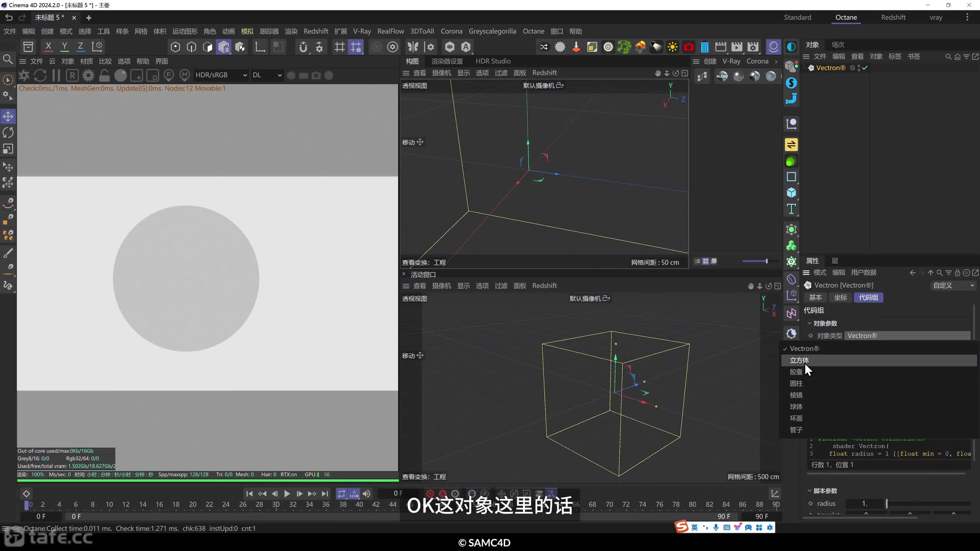This screenshot has width=980, height=551.
Task: Click the red Octane camera icon
Action: tap(689, 47)
